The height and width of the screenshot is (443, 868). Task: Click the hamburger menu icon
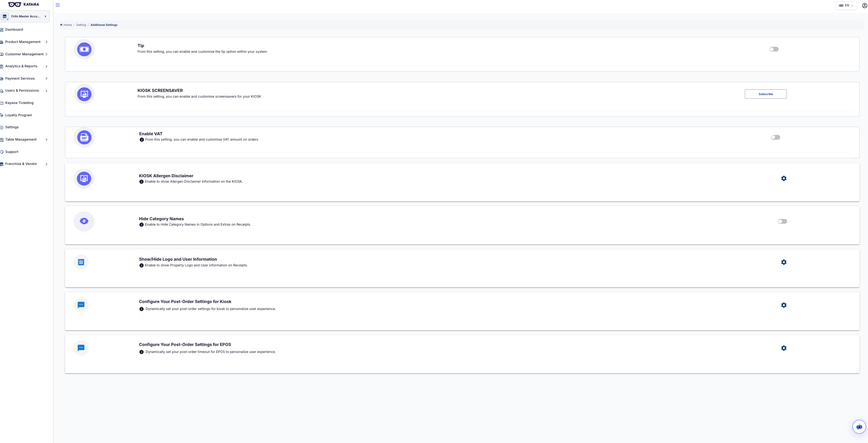point(57,5)
